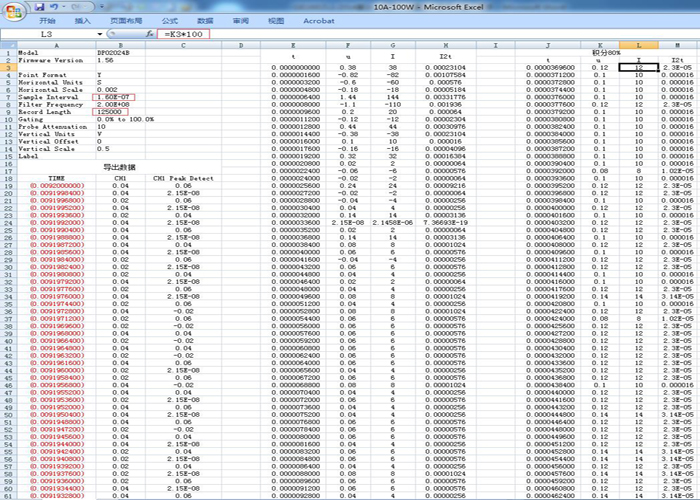Select column F header

pyautogui.click(x=348, y=45)
